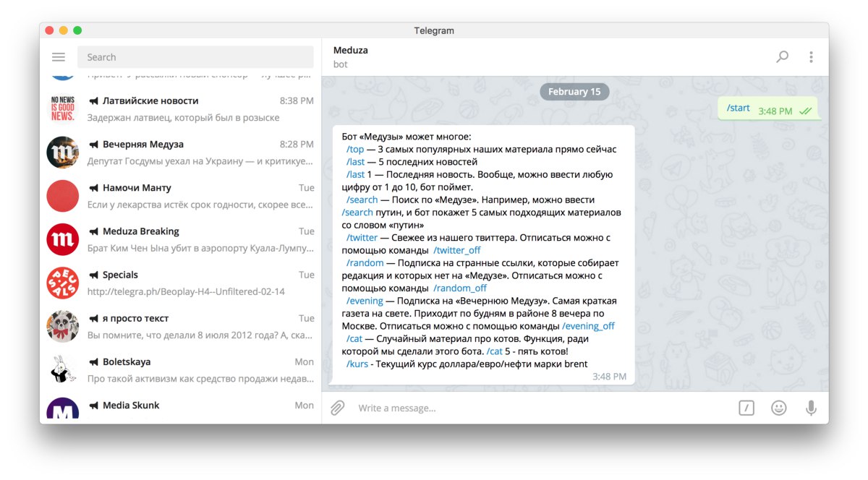Click the February 15 date badge

[x=574, y=92]
